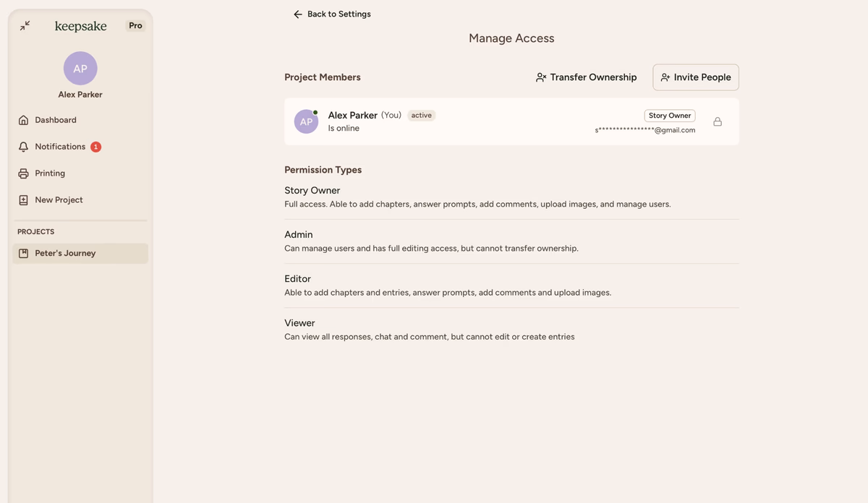Click the New Project plus icon
Image resolution: width=868 pixels, height=503 pixels.
coord(23,200)
